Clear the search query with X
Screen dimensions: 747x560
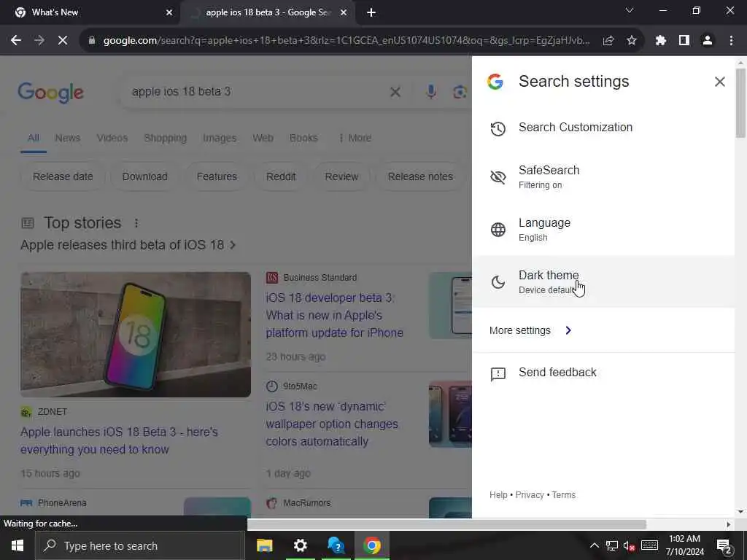click(x=395, y=92)
